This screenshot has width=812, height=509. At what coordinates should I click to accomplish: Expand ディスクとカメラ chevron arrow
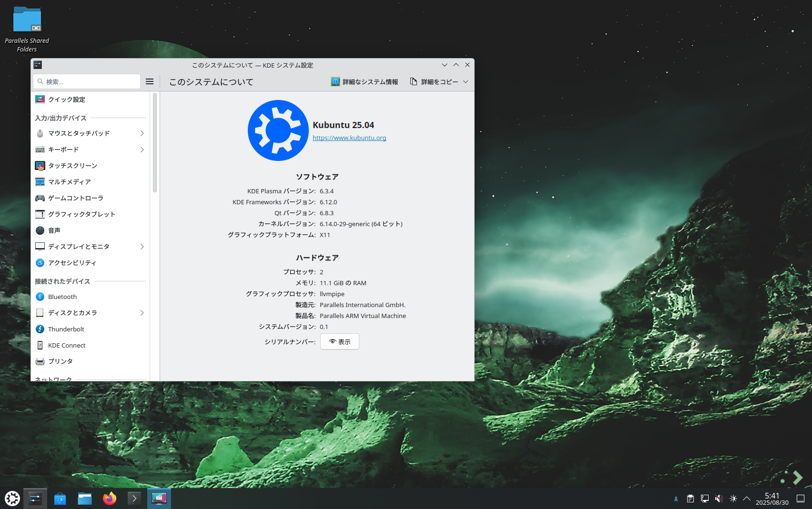142,313
